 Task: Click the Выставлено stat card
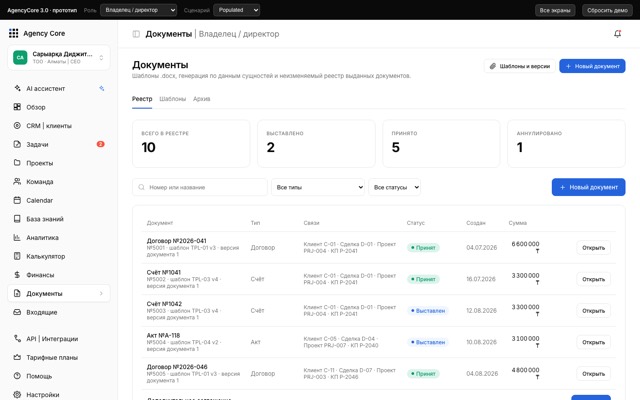click(x=316, y=143)
